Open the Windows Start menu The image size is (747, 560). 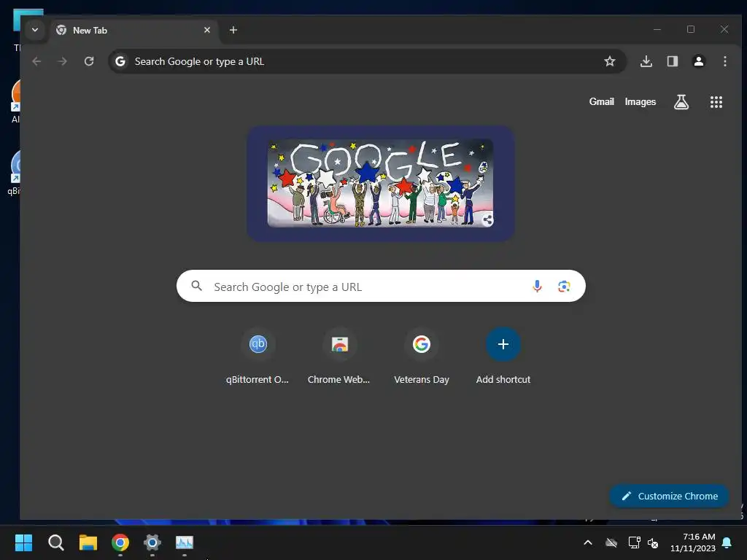coord(23,542)
